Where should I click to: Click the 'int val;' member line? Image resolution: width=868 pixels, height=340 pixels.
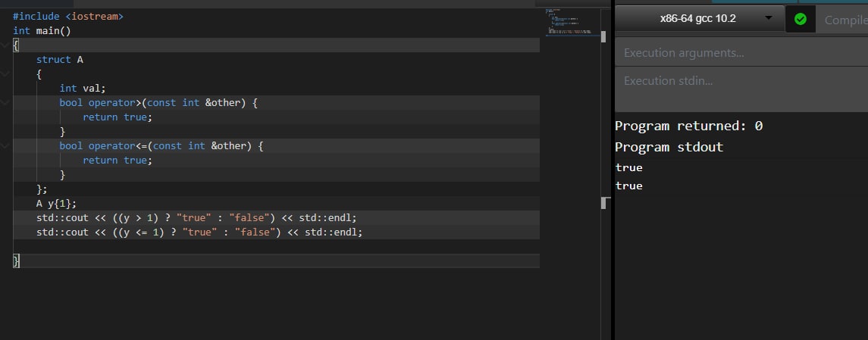(x=83, y=88)
